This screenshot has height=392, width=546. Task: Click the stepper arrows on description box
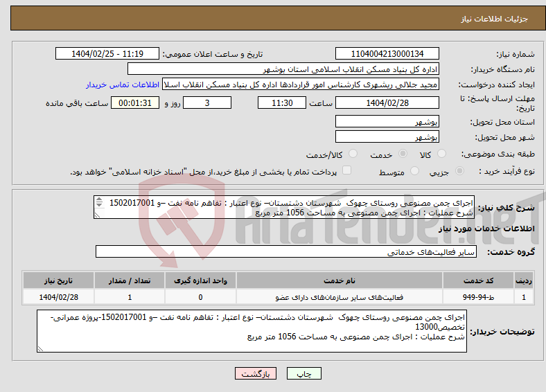99,202
